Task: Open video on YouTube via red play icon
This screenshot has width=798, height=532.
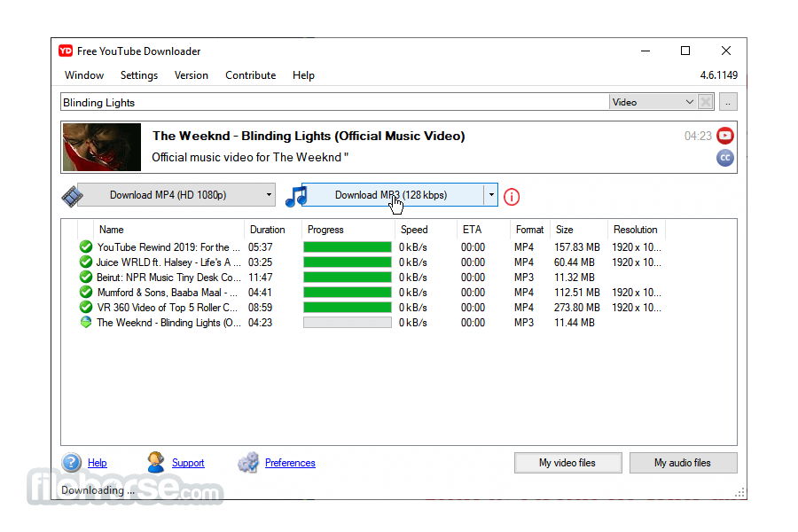Action: pos(724,136)
